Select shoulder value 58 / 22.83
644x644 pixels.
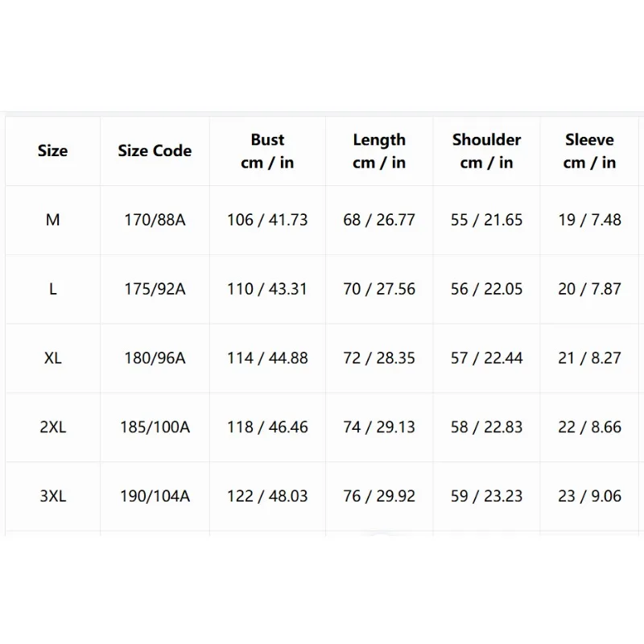pyautogui.click(x=487, y=427)
